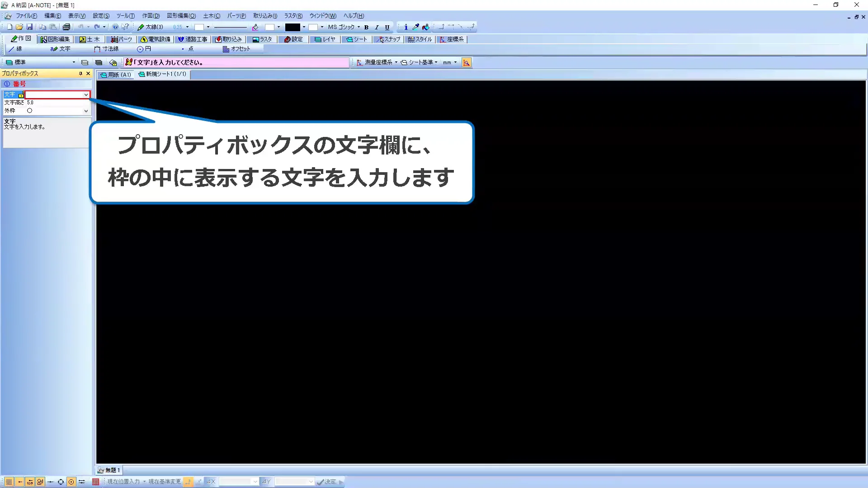Click the 現在基準変更 button
This screenshot has height=488, width=868.
[165, 482]
